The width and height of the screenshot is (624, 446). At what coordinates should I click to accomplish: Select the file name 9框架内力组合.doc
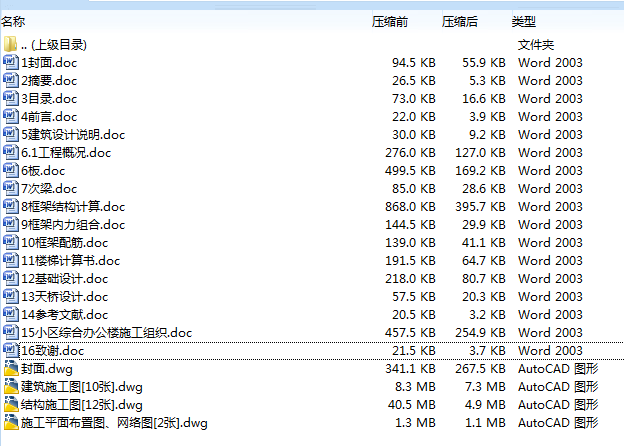coord(73,224)
